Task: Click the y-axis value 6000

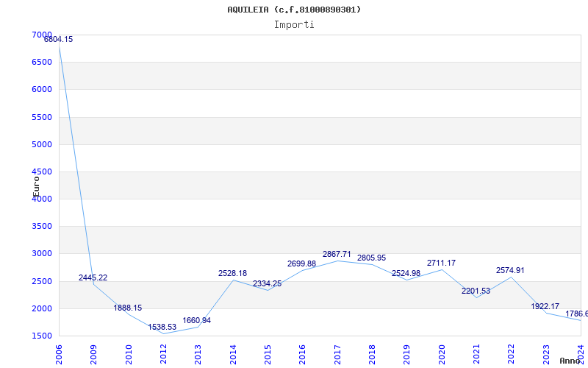Action: tap(42, 89)
